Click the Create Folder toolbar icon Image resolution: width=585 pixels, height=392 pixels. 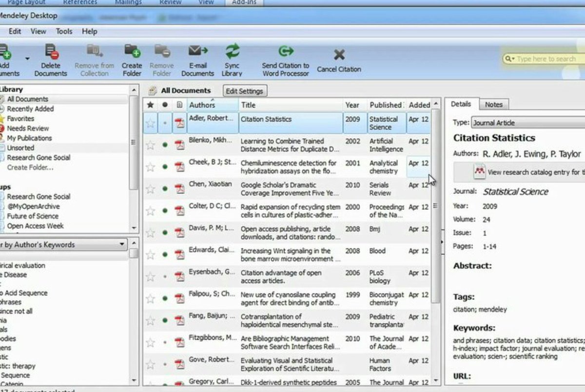(132, 51)
